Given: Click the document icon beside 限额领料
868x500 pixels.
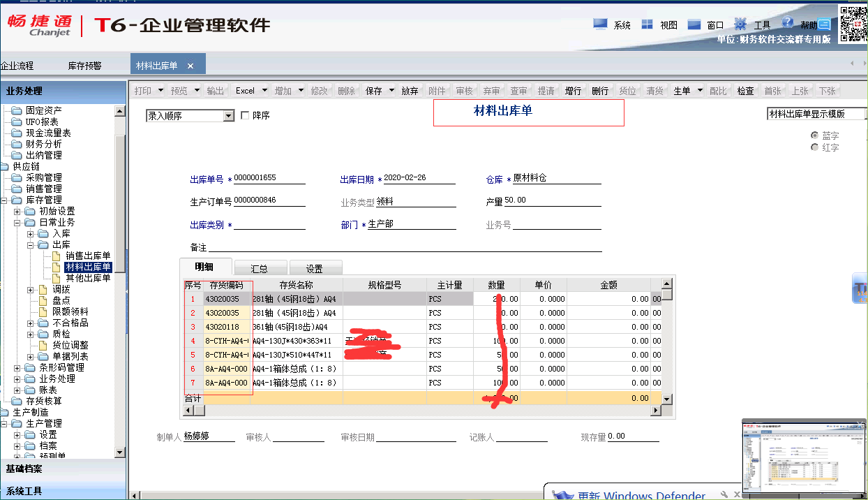Looking at the screenshot, I should (44, 311).
